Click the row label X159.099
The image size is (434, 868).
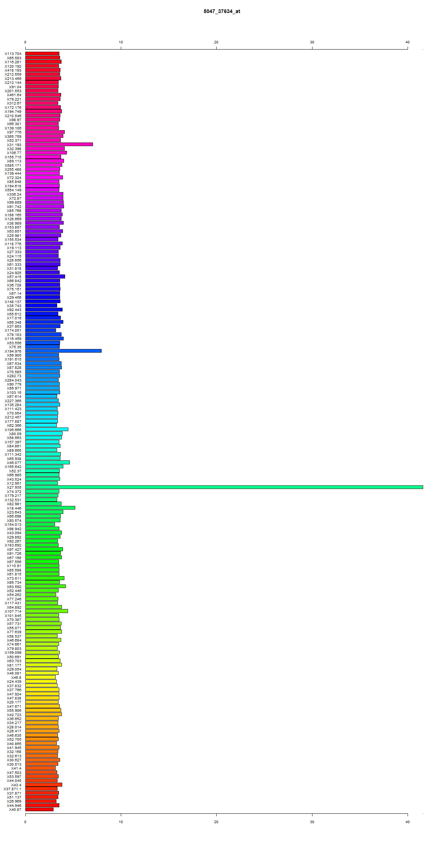point(13,653)
